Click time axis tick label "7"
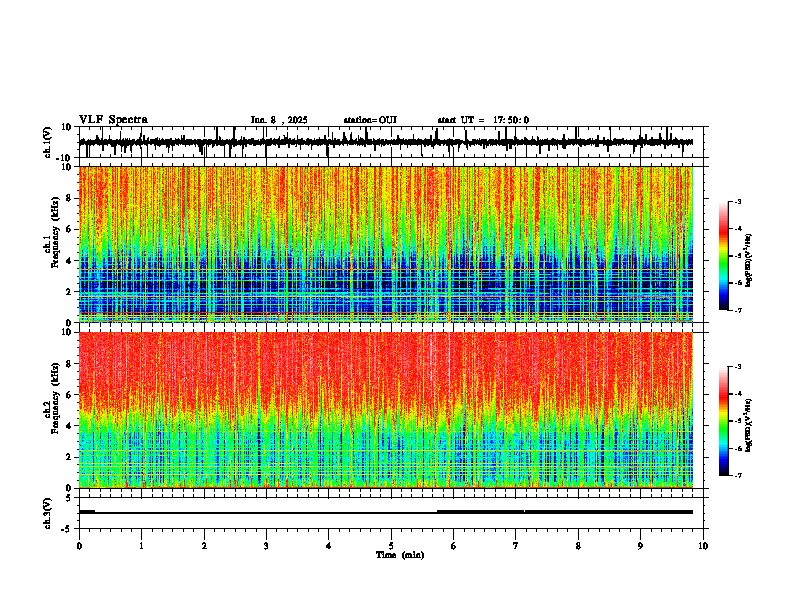Viewport: 792px width, 612px height. coord(516,546)
